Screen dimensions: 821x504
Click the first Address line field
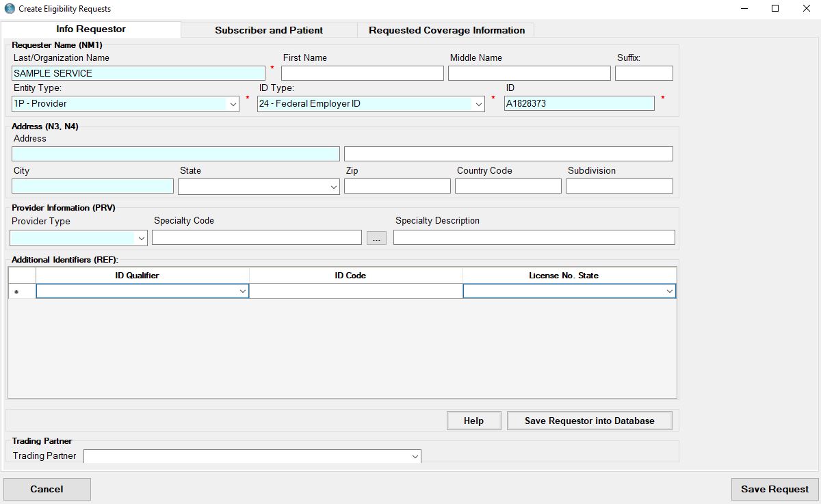(x=176, y=154)
